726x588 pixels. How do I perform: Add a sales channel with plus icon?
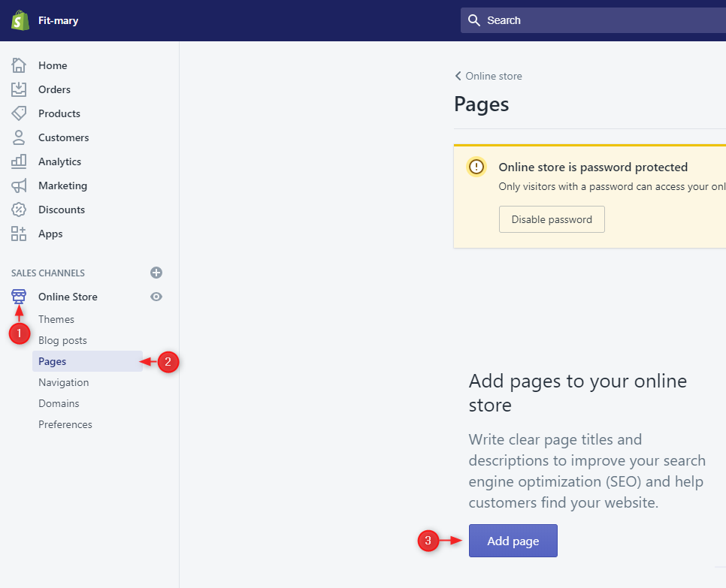(x=156, y=273)
